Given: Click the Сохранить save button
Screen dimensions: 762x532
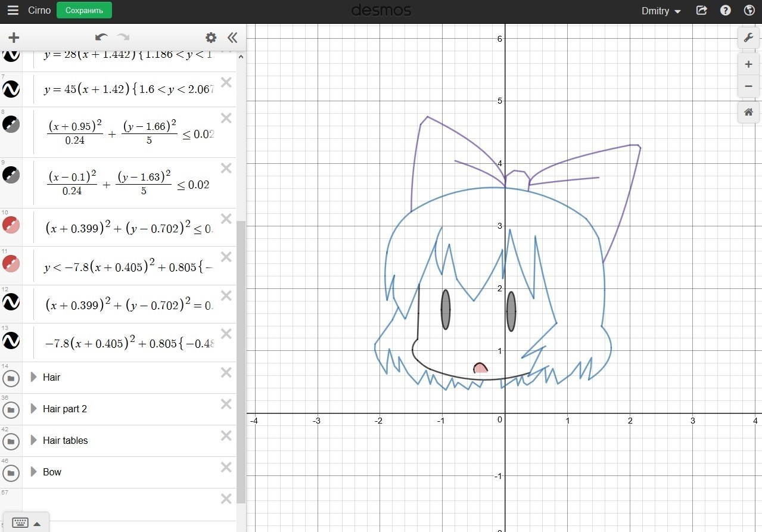Looking at the screenshot, I should 84,11.
